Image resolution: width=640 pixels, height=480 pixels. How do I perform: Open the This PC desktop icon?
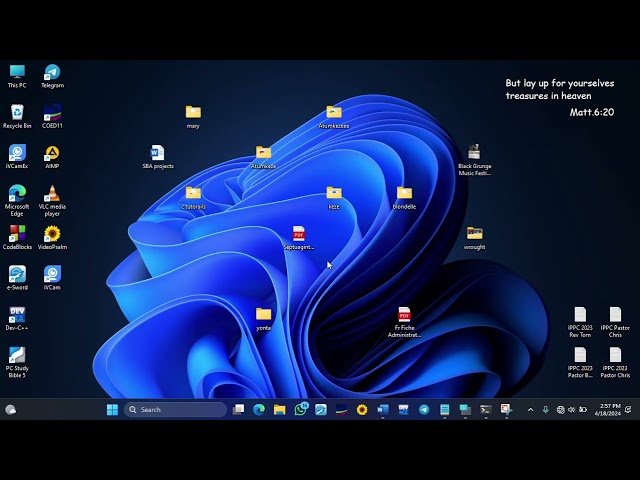17,76
